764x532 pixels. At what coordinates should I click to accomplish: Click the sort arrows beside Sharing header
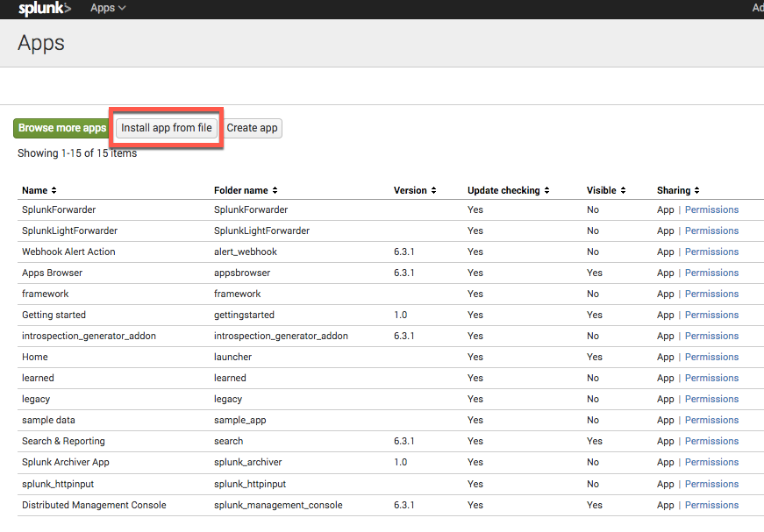coord(698,190)
